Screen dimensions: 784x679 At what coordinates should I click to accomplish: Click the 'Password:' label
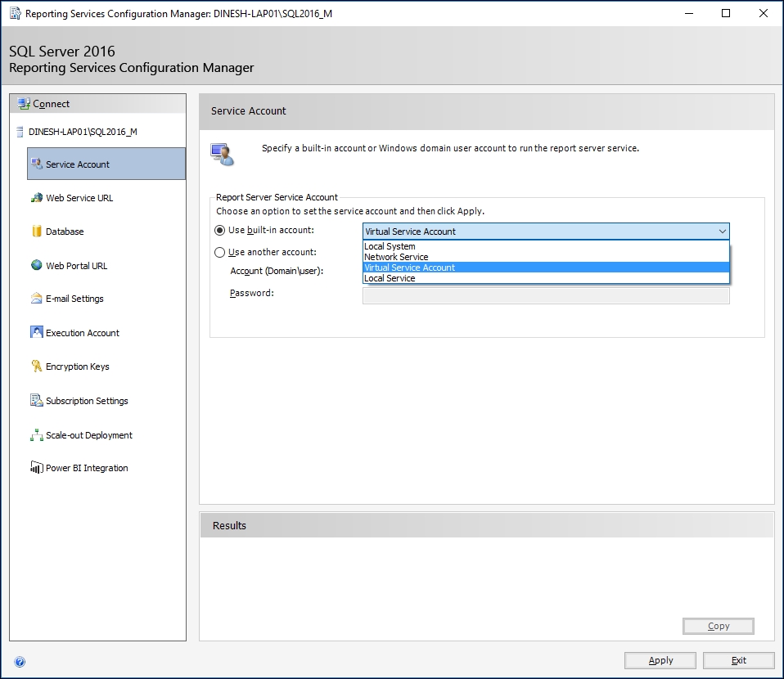pyautogui.click(x=252, y=293)
